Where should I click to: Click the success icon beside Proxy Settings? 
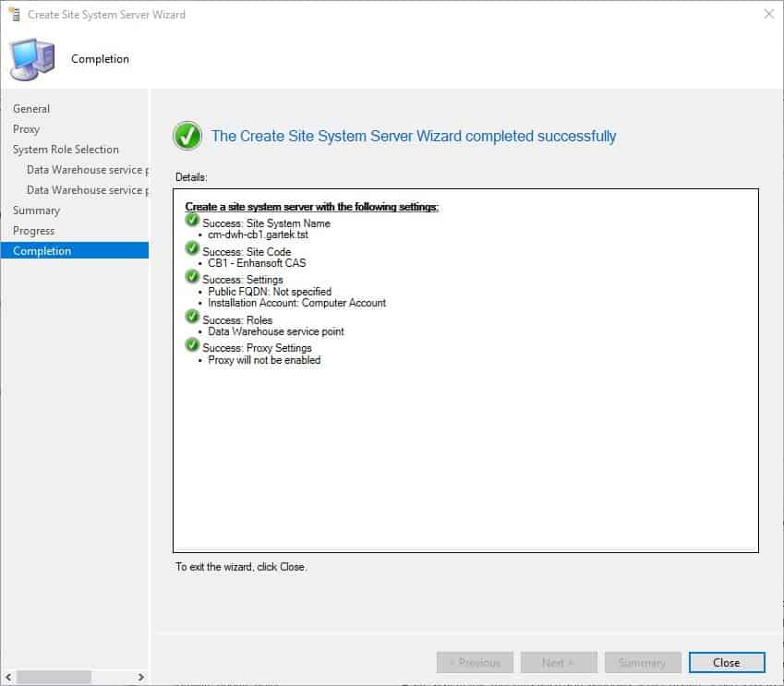(191, 344)
